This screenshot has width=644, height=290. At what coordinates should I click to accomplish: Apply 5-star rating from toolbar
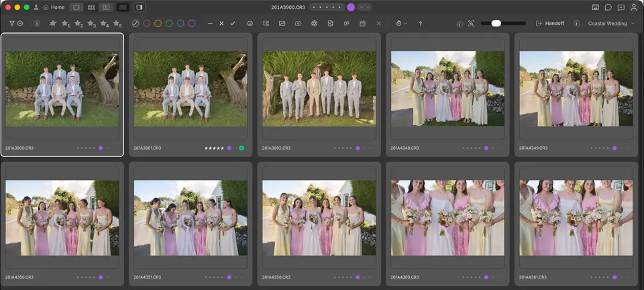(x=117, y=23)
